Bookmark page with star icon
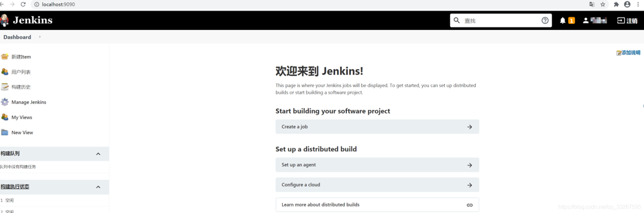The width and height of the screenshot is (644, 213). (603, 4)
